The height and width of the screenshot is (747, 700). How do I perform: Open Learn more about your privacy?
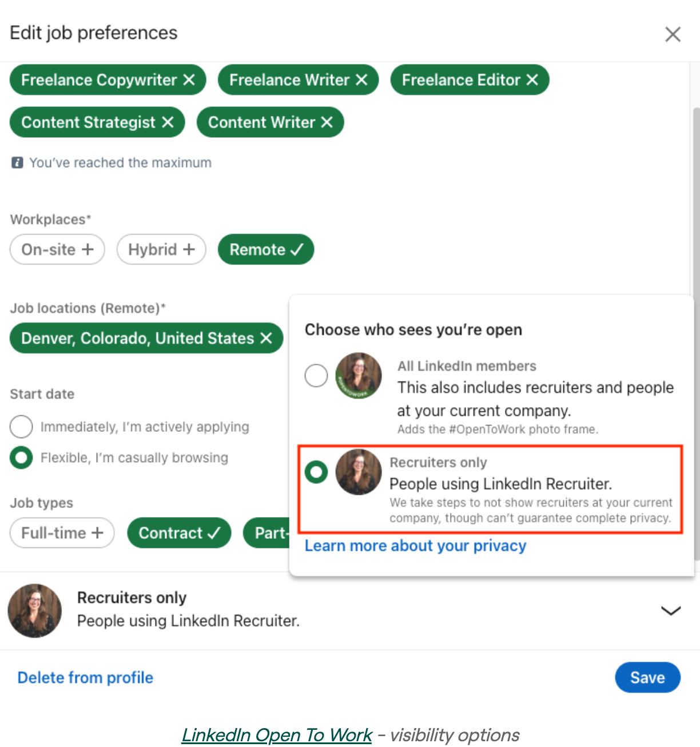[x=415, y=546]
